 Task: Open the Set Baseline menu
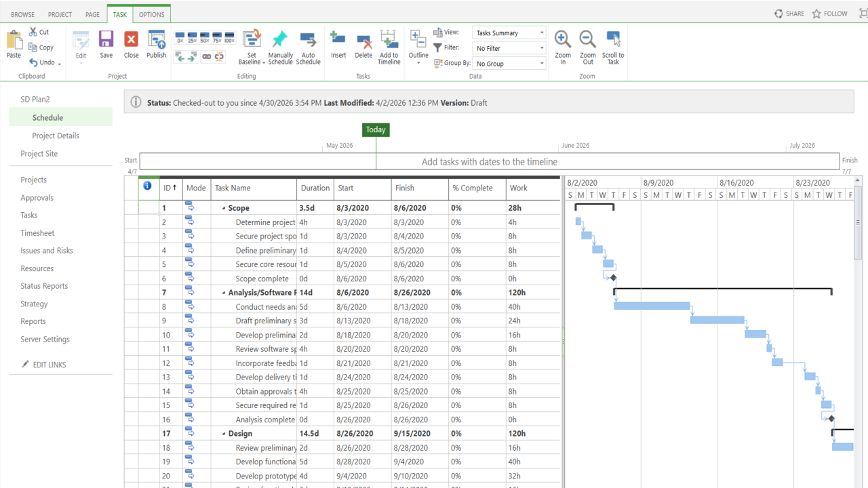click(252, 47)
